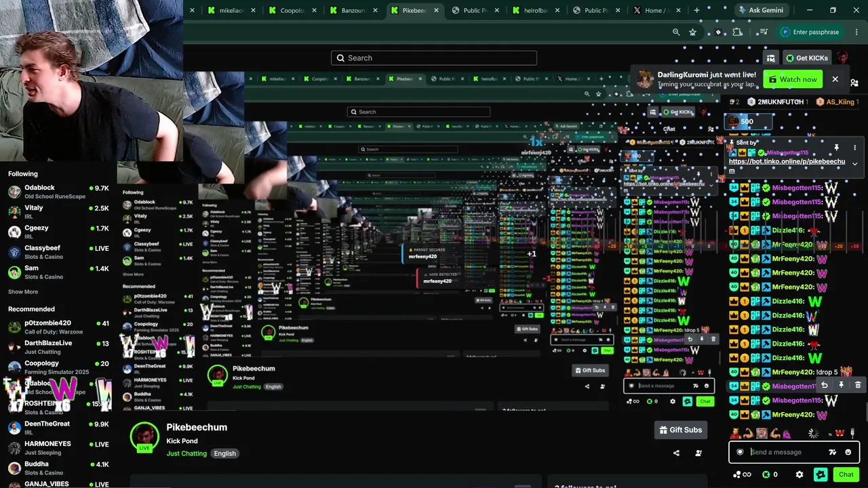The image size is (868, 488).
Task: Close the active Pikebeechum browser tab
Action: tap(436, 10)
